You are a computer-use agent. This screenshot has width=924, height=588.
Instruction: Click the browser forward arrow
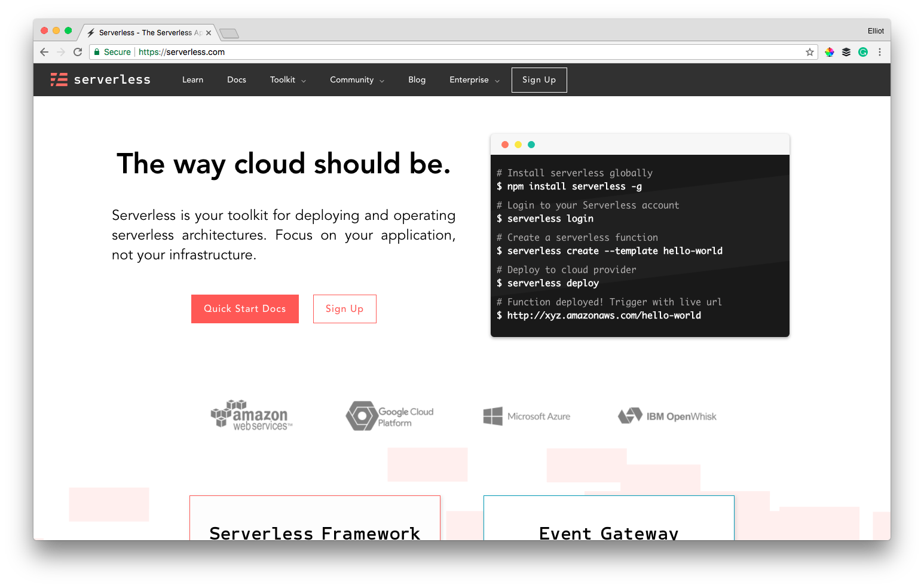click(x=61, y=52)
